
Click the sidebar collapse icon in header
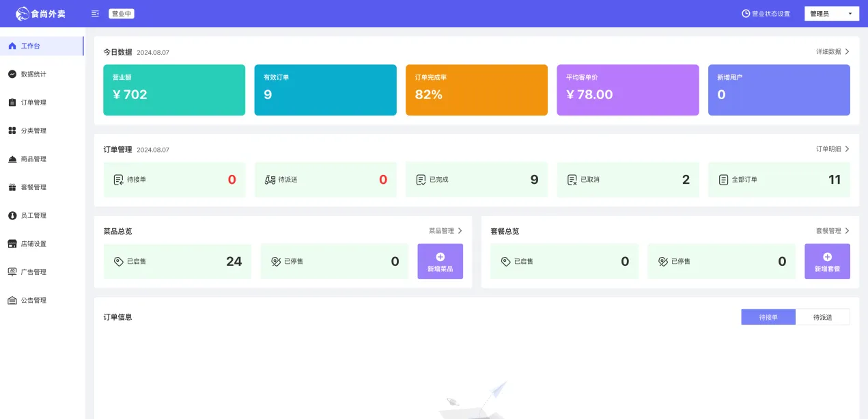[95, 14]
